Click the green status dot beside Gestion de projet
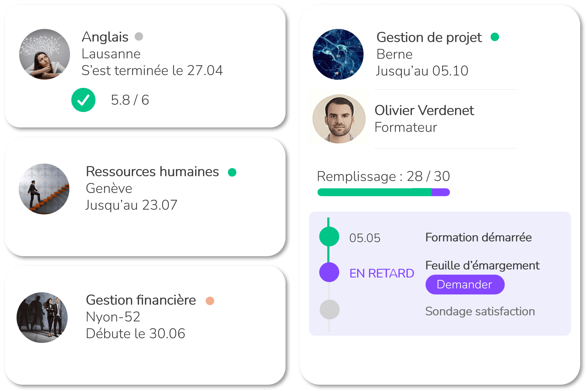588x391 pixels. pyautogui.click(x=495, y=37)
